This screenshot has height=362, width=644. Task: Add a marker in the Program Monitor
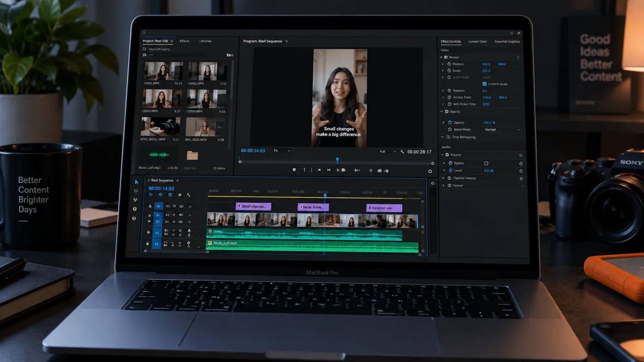(x=294, y=170)
